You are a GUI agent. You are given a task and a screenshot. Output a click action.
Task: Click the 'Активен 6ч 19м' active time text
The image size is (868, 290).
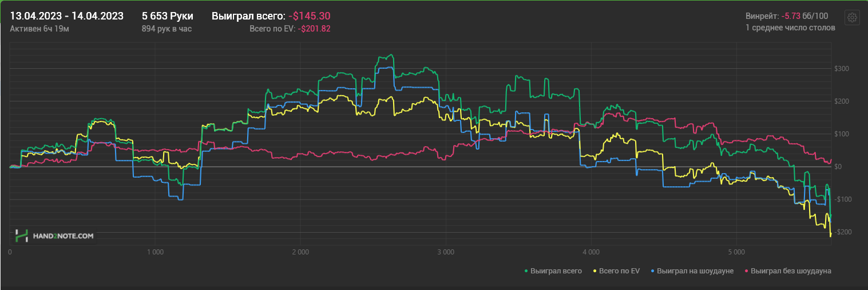(x=40, y=28)
